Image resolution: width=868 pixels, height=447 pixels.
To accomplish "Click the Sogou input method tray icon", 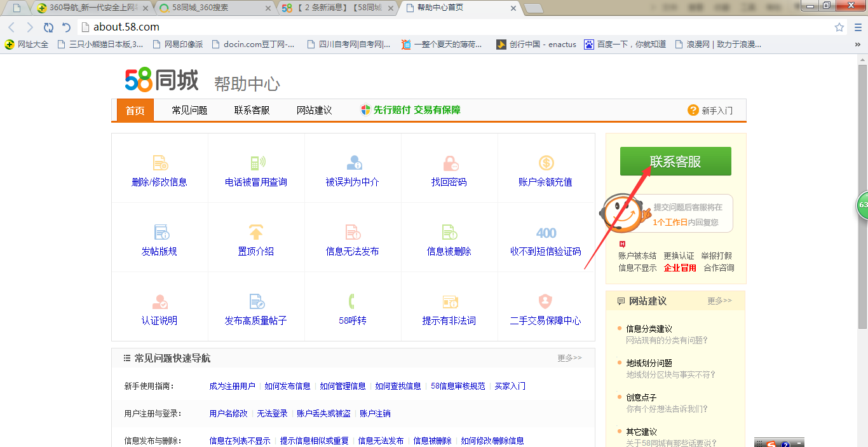I will 771,444.
